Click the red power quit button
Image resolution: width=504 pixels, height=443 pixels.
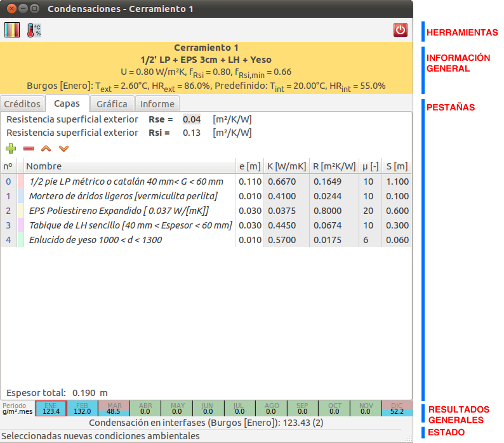400,30
